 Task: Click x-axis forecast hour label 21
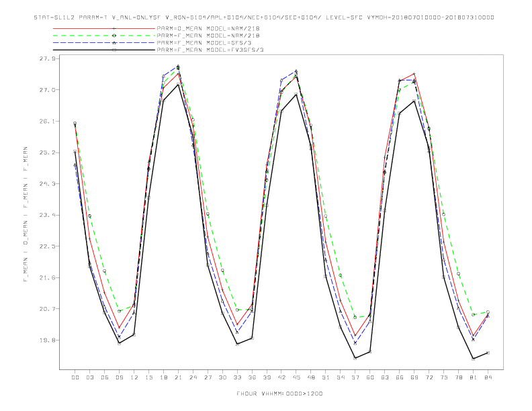click(178, 377)
